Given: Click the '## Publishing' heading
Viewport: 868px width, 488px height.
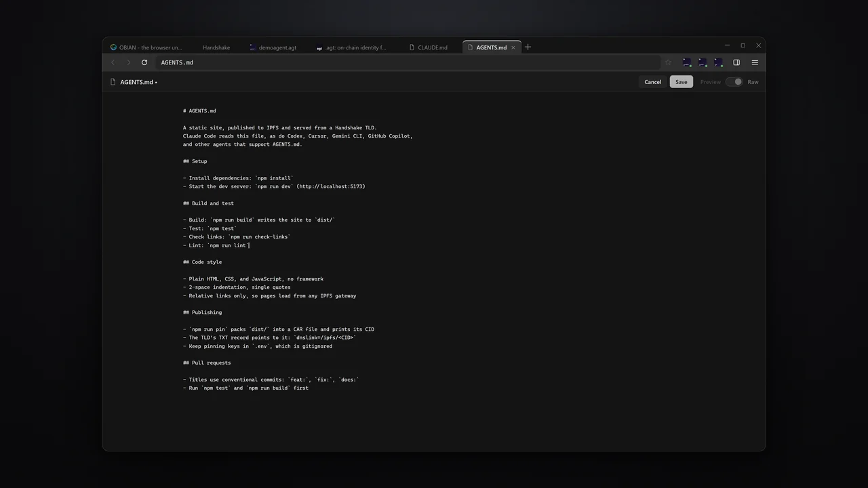Looking at the screenshot, I should click(202, 312).
